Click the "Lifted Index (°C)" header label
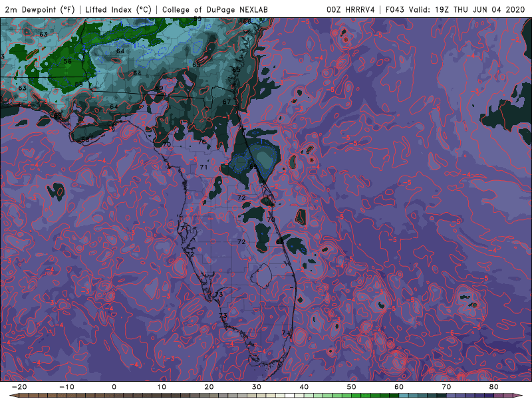Screen dimensions: 532x399 (118, 9)
